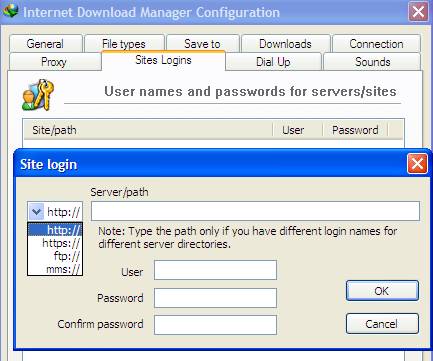Select the Sites Logins tab
Screen dimensions: 433x361
(x=163, y=60)
